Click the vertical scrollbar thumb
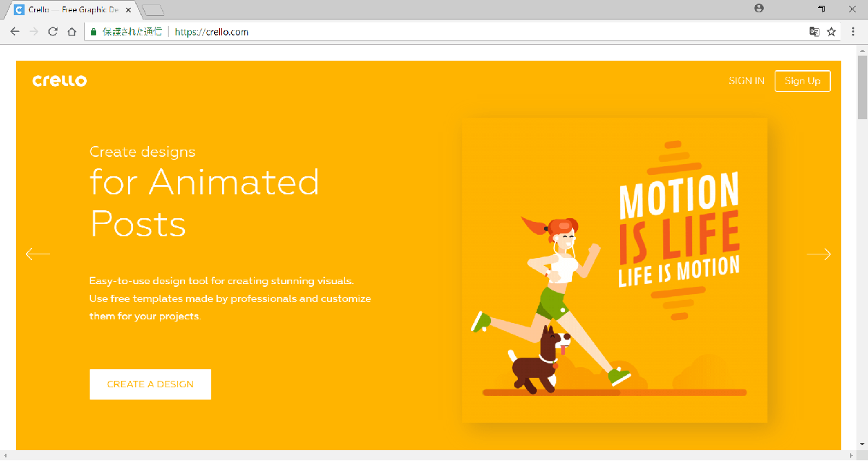The height and width of the screenshot is (461, 868). coord(861,87)
